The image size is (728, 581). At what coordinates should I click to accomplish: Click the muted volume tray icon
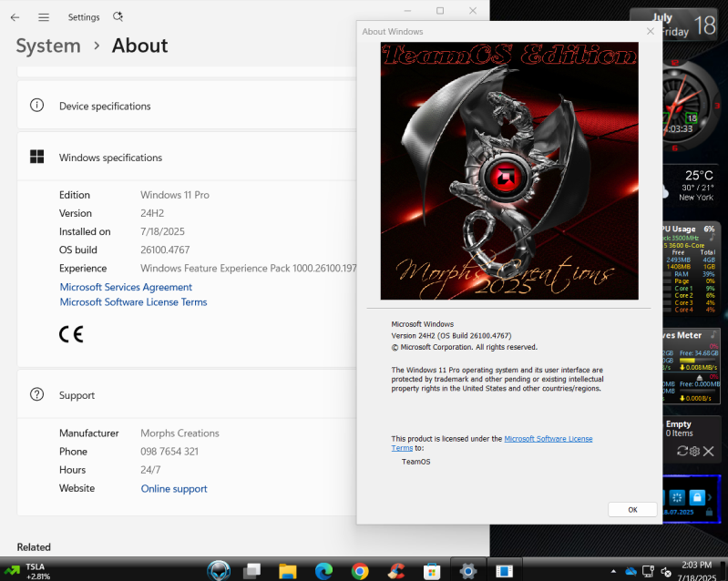pos(666,572)
